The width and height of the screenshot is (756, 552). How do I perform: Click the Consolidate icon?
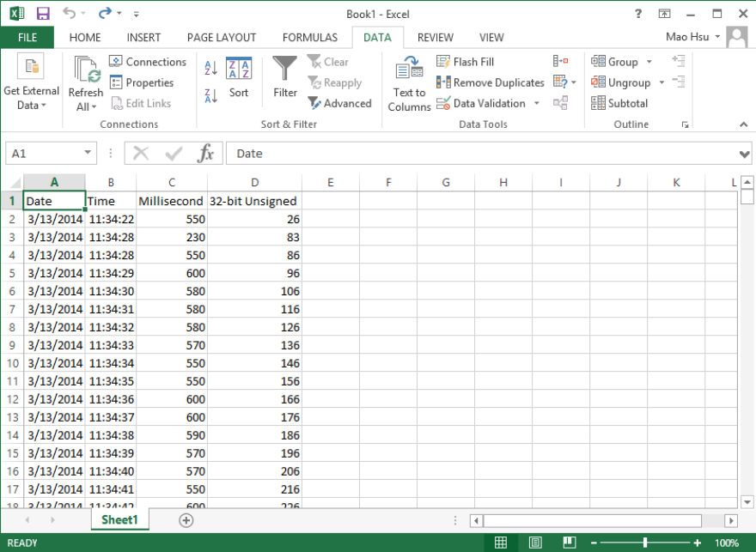pos(560,61)
